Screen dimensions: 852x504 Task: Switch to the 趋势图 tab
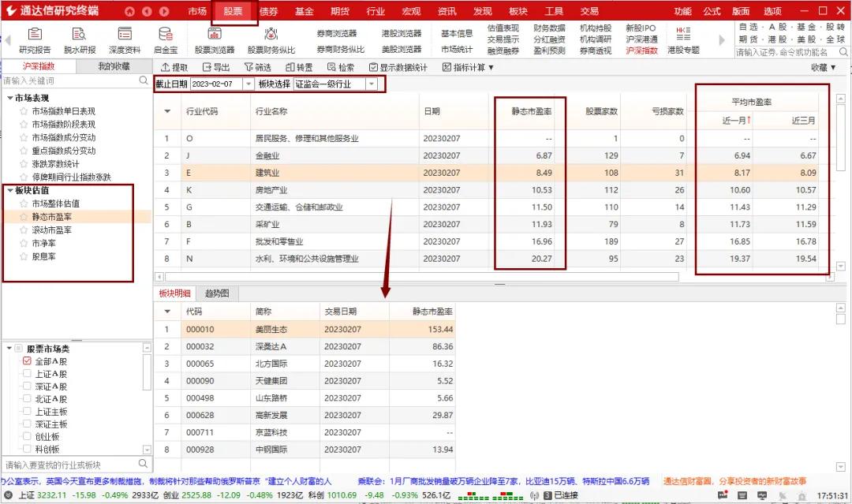coord(217,293)
